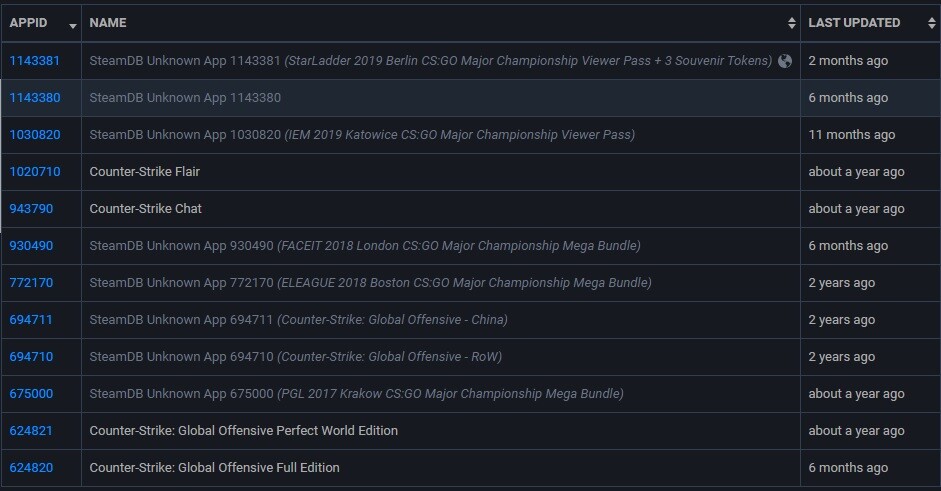Sort by APPID using the header arrow

(73, 23)
